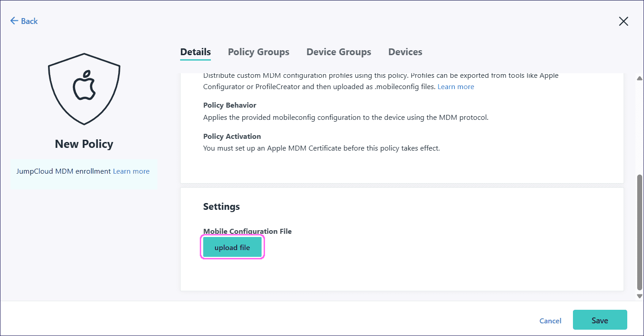Switch to the Policy Groups tab
Screen dimensions: 644x336
coord(258,52)
